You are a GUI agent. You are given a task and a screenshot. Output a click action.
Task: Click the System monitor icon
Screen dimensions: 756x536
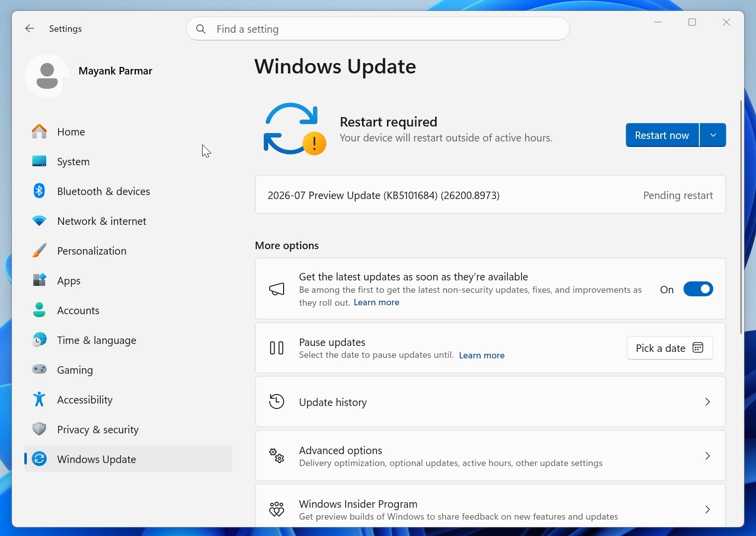pyautogui.click(x=39, y=161)
